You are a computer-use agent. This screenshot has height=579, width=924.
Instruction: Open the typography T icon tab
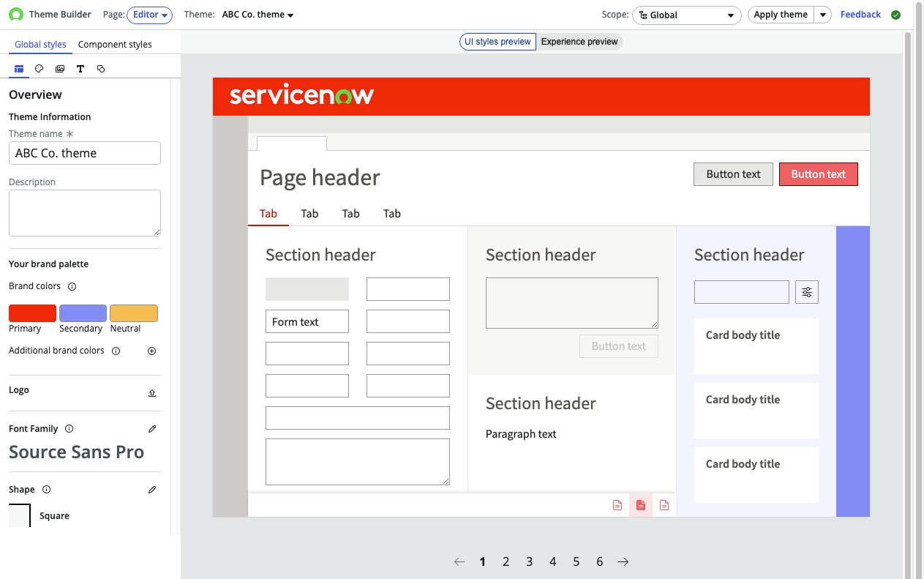(x=80, y=69)
